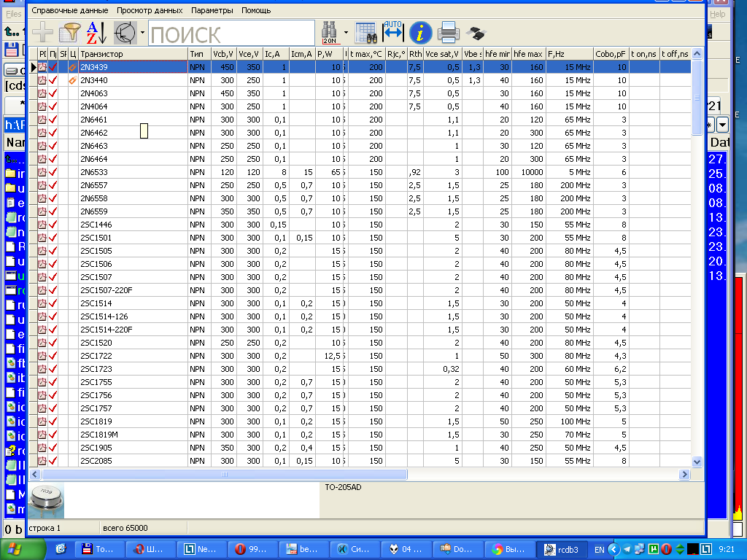Image resolution: width=747 pixels, height=560 pixels.
Task: Toggle red checkmark on 2N4063 row
Action: [53, 93]
